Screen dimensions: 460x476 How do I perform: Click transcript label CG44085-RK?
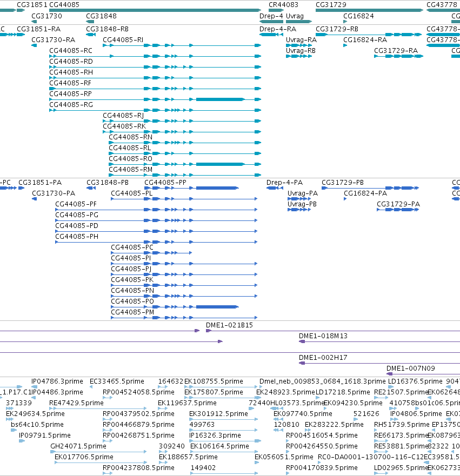(124, 126)
